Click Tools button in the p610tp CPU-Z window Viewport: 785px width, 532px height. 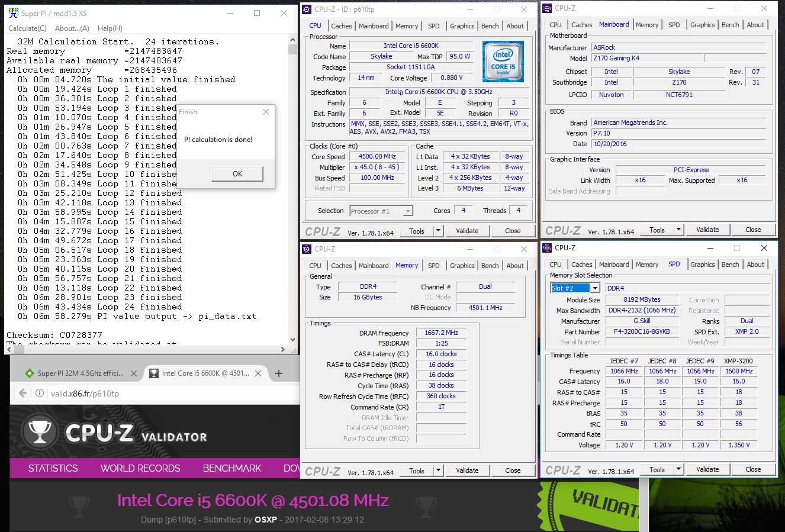(417, 231)
